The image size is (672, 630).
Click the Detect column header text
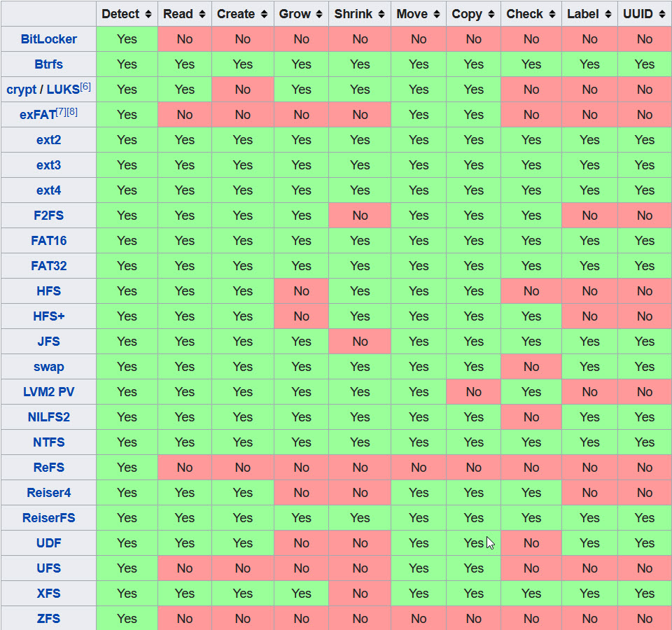pos(120,14)
